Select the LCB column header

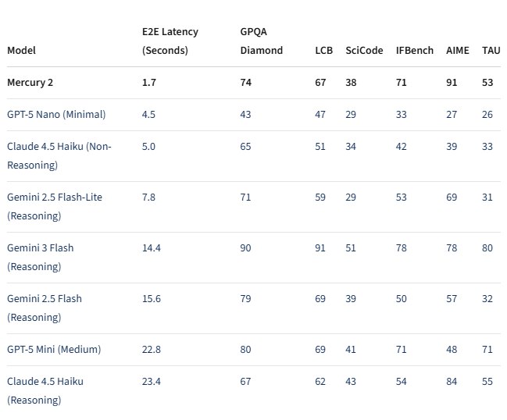point(323,51)
